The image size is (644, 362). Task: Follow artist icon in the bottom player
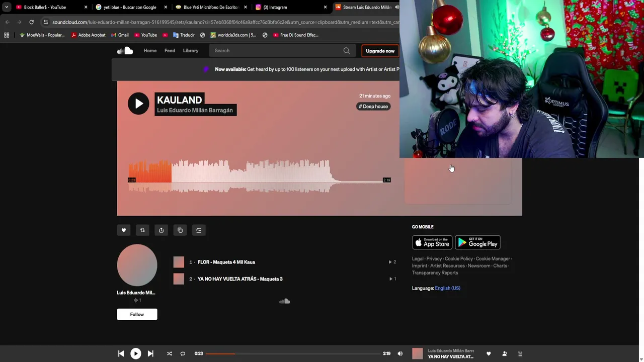[505, 353]
